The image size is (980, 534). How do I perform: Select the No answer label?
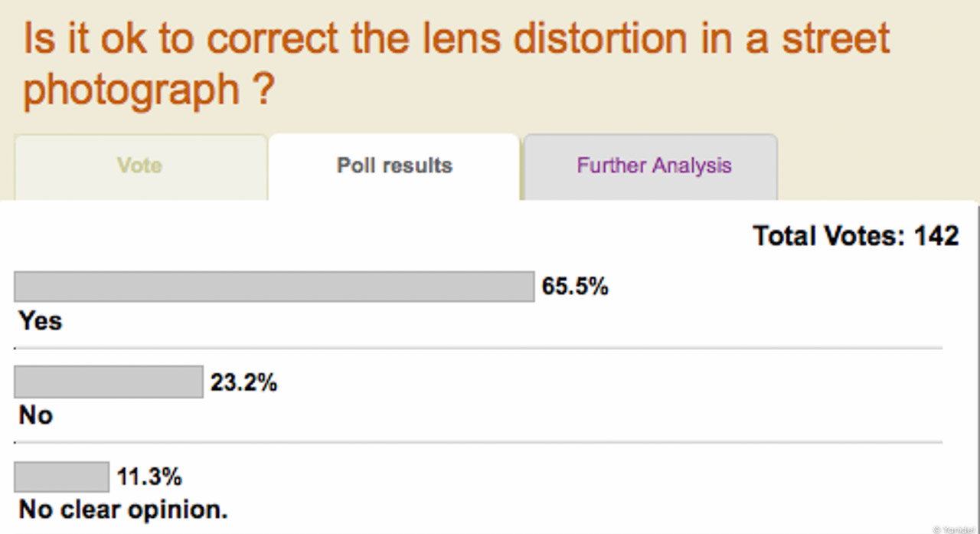tap(36, 416)
